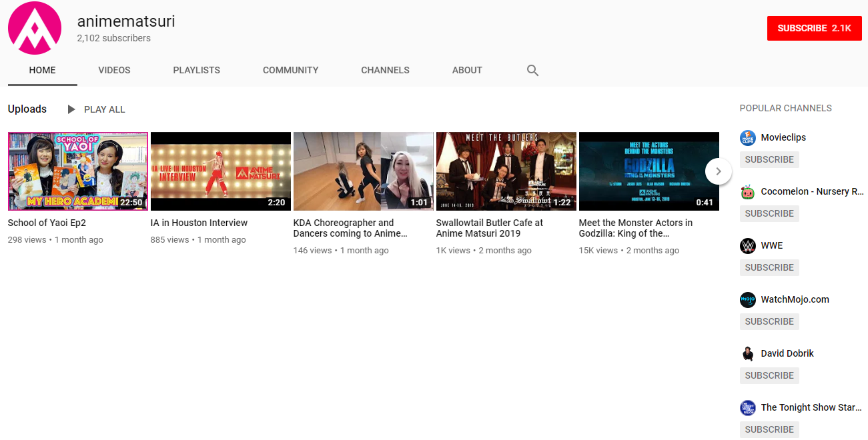Open the channel search magnifier icon
Screen dimensions: 868x440
tap(532, 70)
